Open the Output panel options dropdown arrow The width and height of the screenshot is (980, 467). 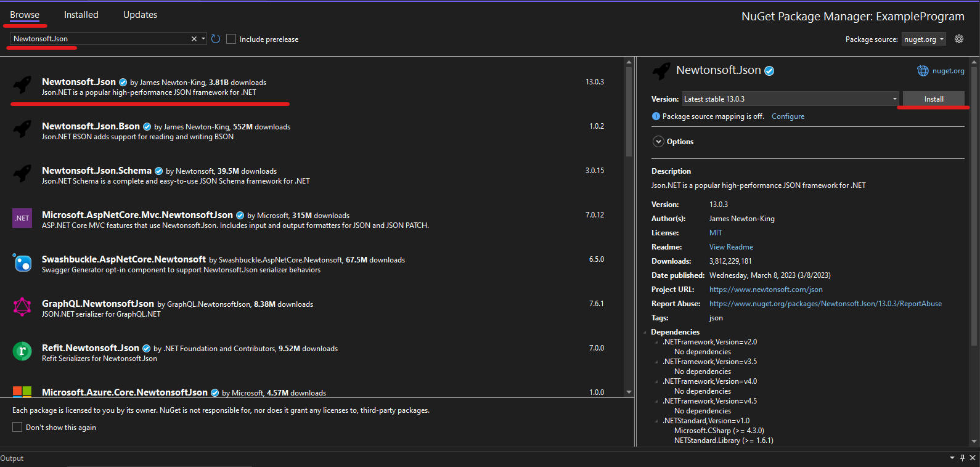click(x=952, y=458)
